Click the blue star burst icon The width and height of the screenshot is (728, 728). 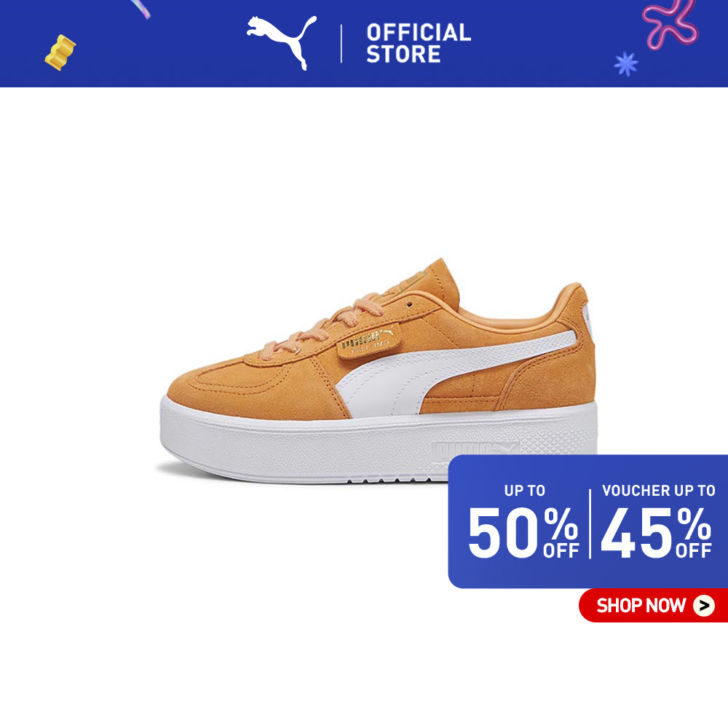pos(626,63)
